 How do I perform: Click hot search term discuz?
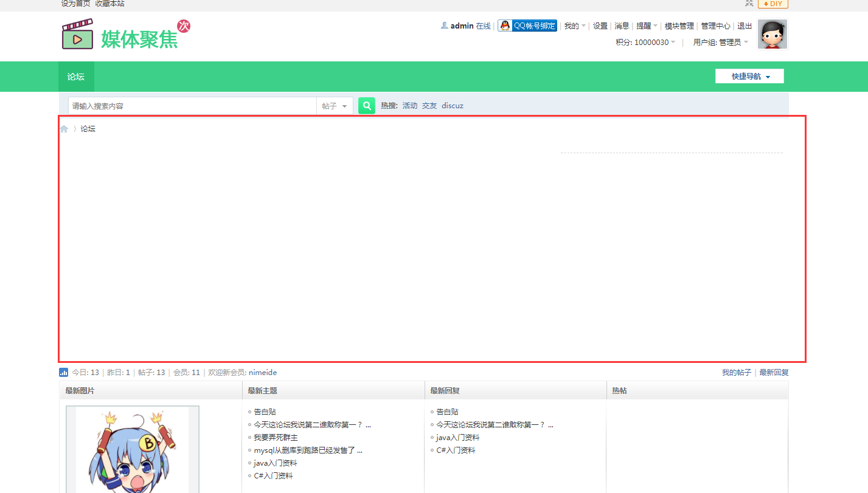coord(453,106)
